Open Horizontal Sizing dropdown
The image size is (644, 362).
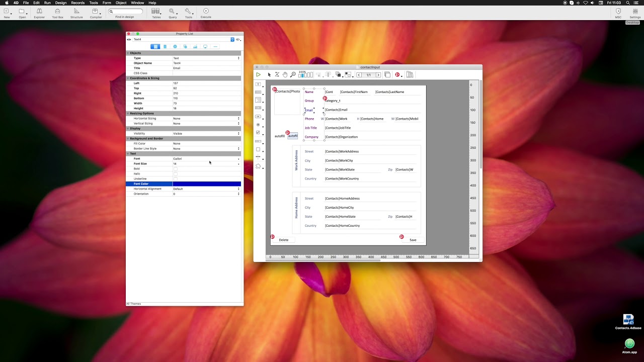click(207, 118)
